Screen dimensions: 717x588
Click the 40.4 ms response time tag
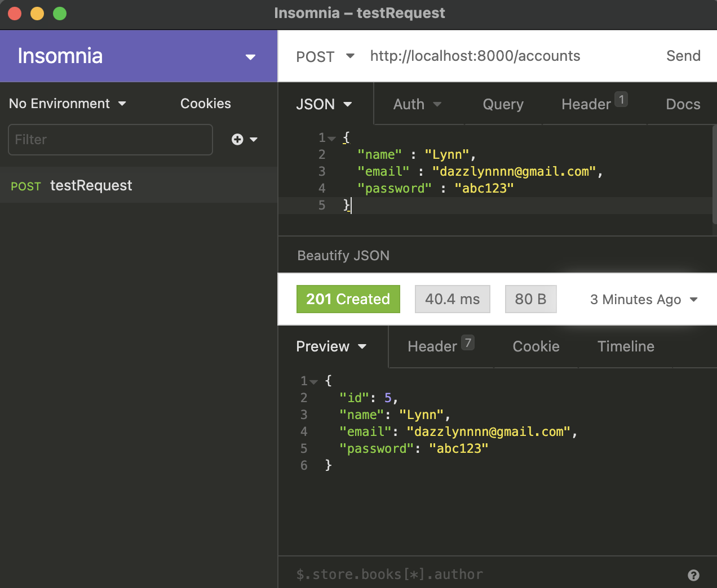pos(453,299)
